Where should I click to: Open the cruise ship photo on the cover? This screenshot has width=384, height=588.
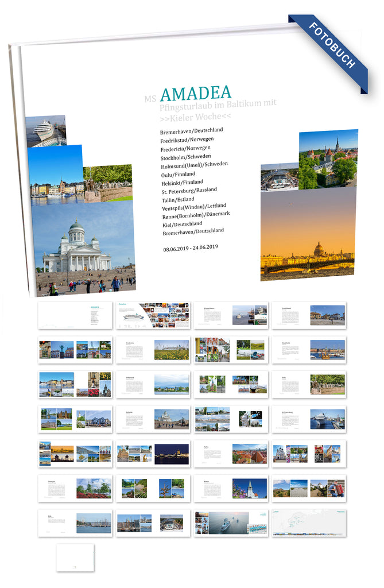click(45, 130)
